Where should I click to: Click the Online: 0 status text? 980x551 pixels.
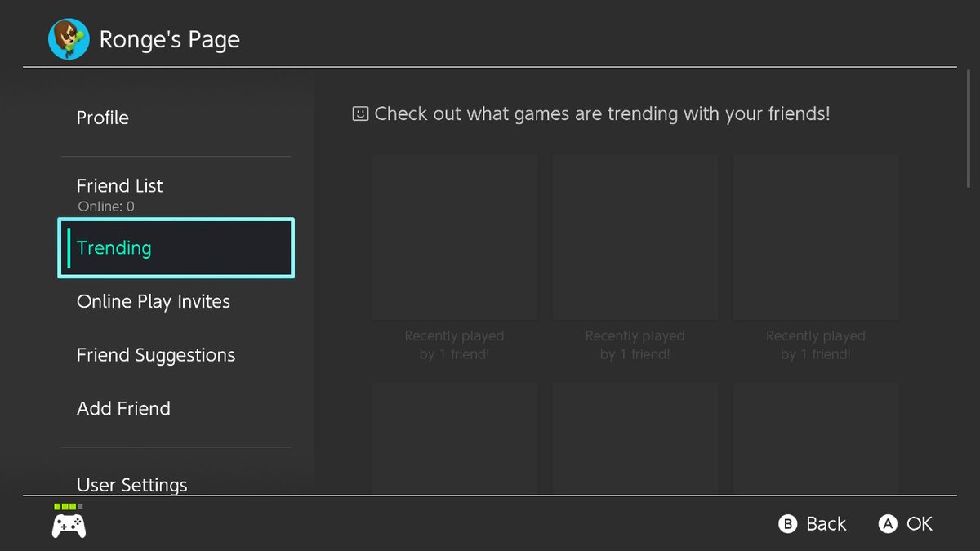[106, 207]
